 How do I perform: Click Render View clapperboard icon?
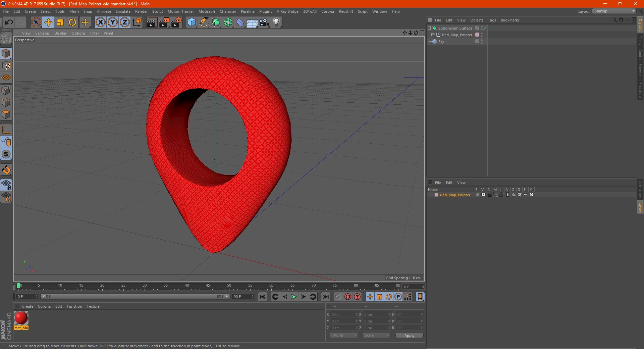152,22
